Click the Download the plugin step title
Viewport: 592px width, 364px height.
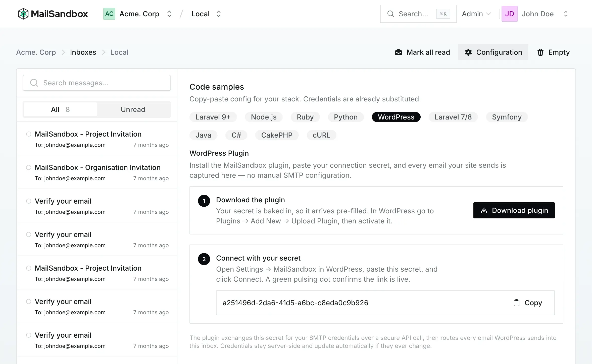(x=251, y=200)
